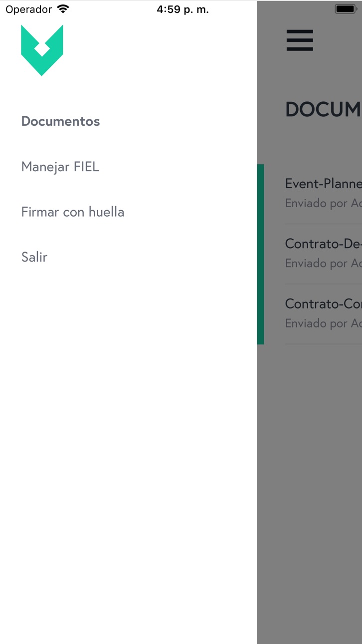Image resolution: width=362 pixels, height=644 pixels.
Task: Open the Contrato-De document entry
Action: (x=323, y=254)
